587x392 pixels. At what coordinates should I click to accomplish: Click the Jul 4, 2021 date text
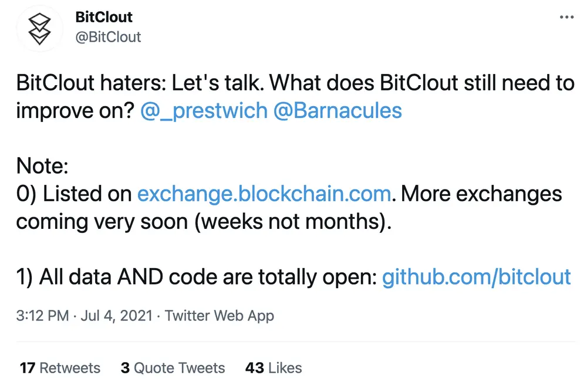click(x=116, y=316)
